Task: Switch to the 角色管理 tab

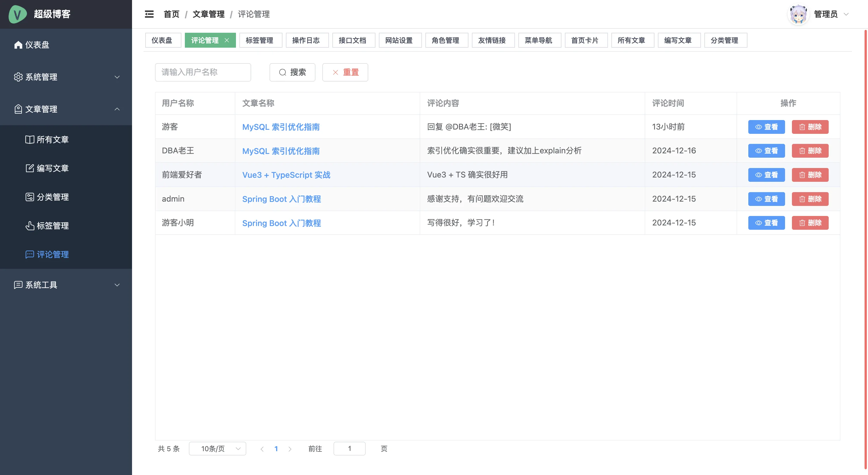Action: [447, 40]
